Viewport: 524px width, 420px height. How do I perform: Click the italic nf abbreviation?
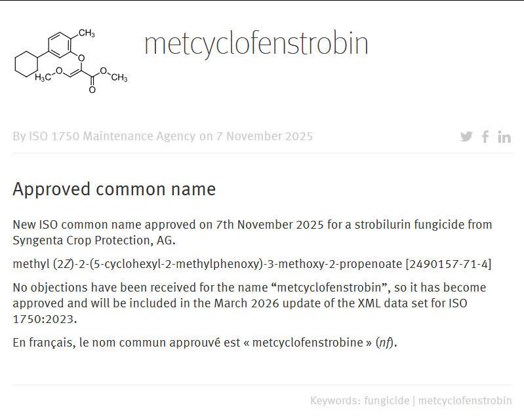click(x=386, y=342)
